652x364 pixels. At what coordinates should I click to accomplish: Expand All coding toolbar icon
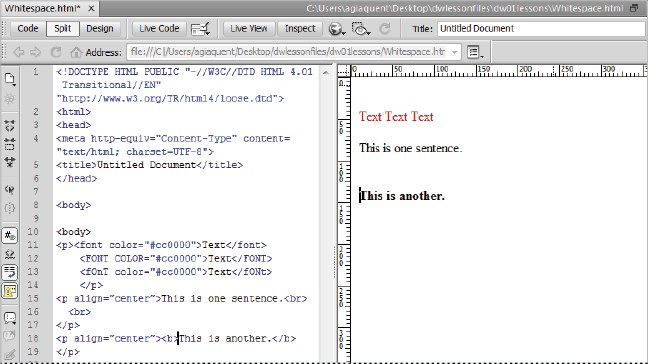[x=10, y=162]
